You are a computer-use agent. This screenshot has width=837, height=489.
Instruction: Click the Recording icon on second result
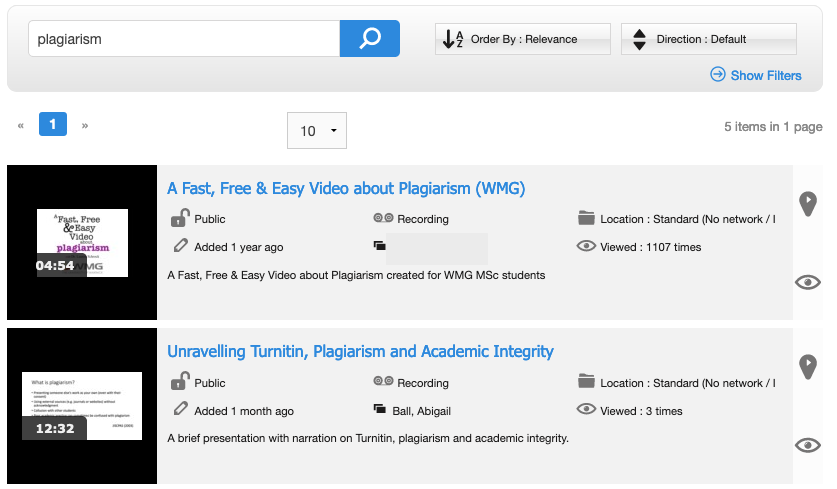pyautogui.click(x=382, y=382)
